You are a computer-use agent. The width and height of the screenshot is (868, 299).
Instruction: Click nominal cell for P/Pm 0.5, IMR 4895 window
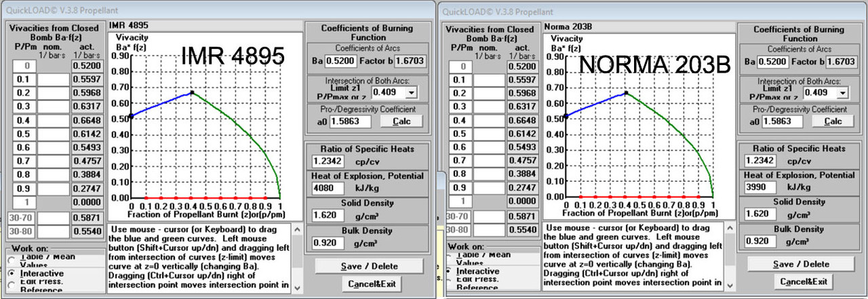(x=54, y=134)
